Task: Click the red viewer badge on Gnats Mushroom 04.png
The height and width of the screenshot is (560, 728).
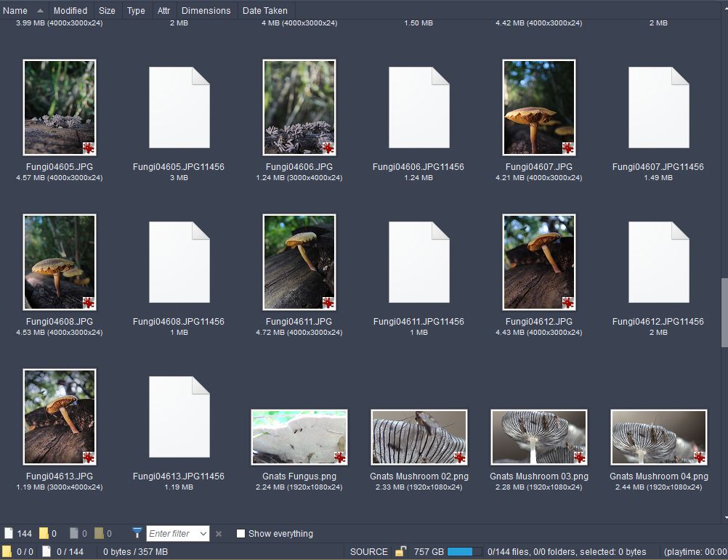Action: click(x=699, y=458)
